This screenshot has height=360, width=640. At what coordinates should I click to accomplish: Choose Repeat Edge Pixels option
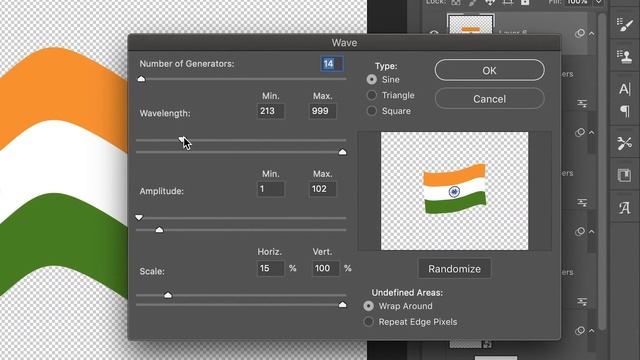pyautogui.click(x=369, y=322)
